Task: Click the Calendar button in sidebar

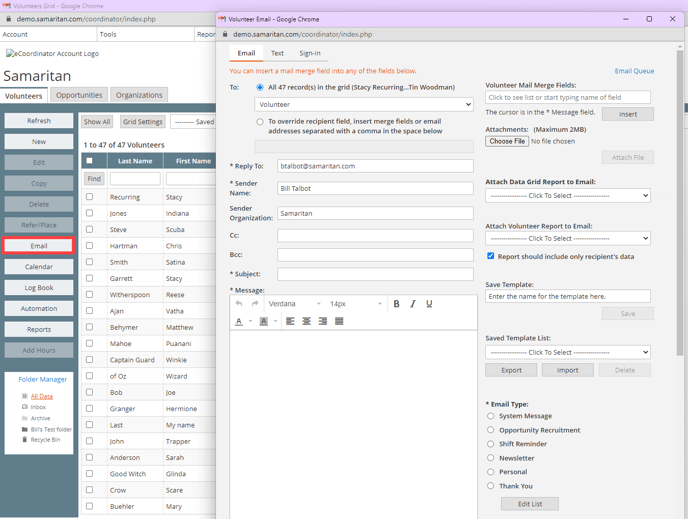Action: coord(39,267)
